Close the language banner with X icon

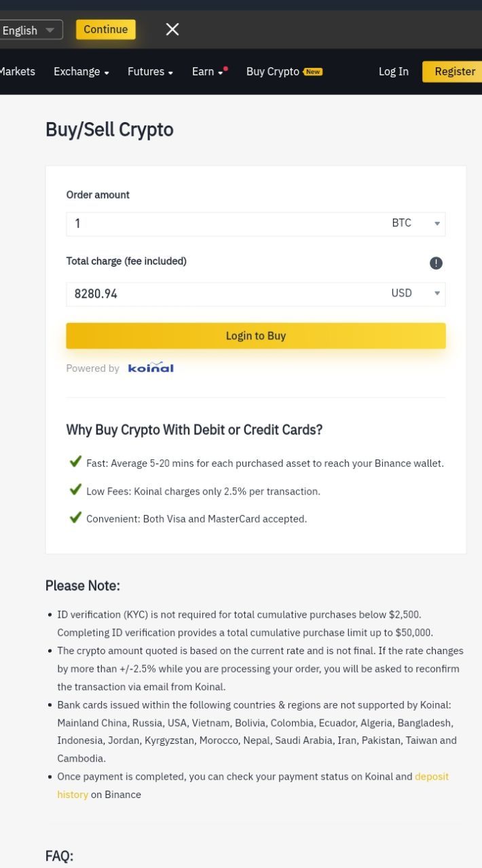pyautogui.click(x=172, y=29)
